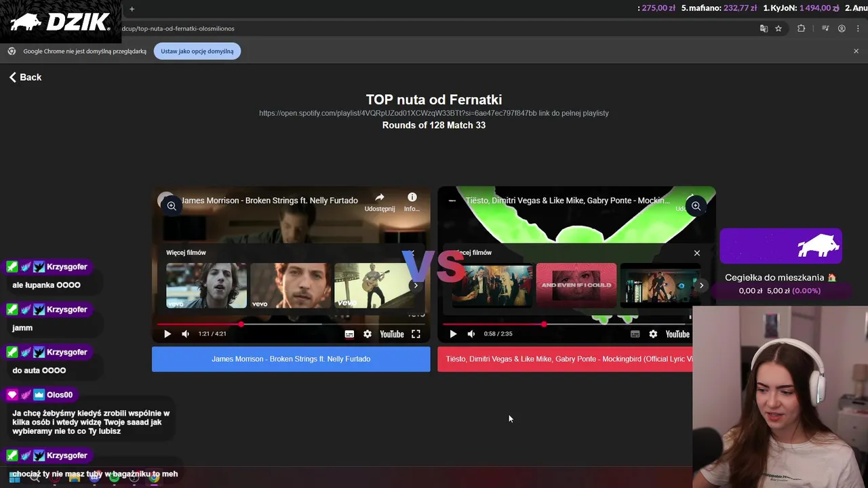Open second vevo thumbnail in left video
This screenshot has height=488, width=868.
pos(290,285)
